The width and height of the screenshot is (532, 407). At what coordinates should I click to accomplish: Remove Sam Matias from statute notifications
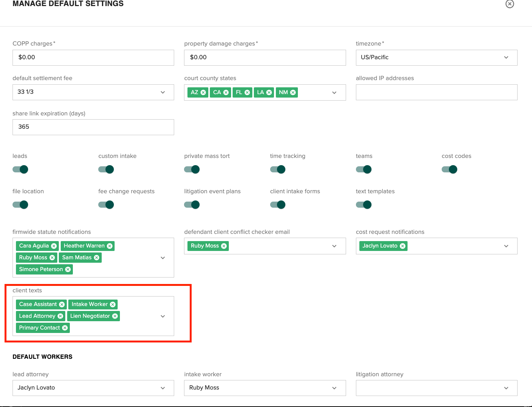pyautogui.click(x=97, y=258)
